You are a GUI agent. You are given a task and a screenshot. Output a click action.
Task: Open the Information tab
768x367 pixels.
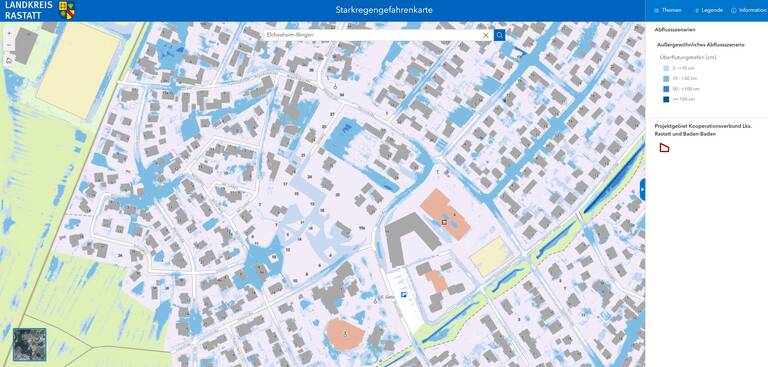coord(749,10)
